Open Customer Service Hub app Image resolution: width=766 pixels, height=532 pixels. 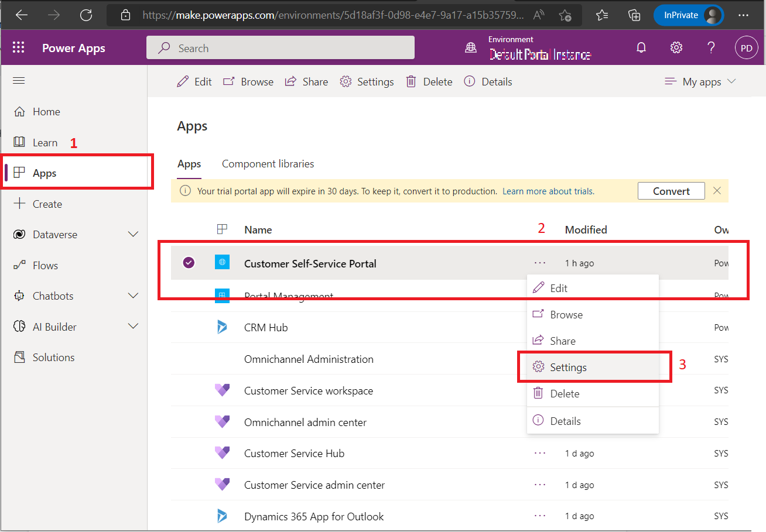(x=294, y=454)
